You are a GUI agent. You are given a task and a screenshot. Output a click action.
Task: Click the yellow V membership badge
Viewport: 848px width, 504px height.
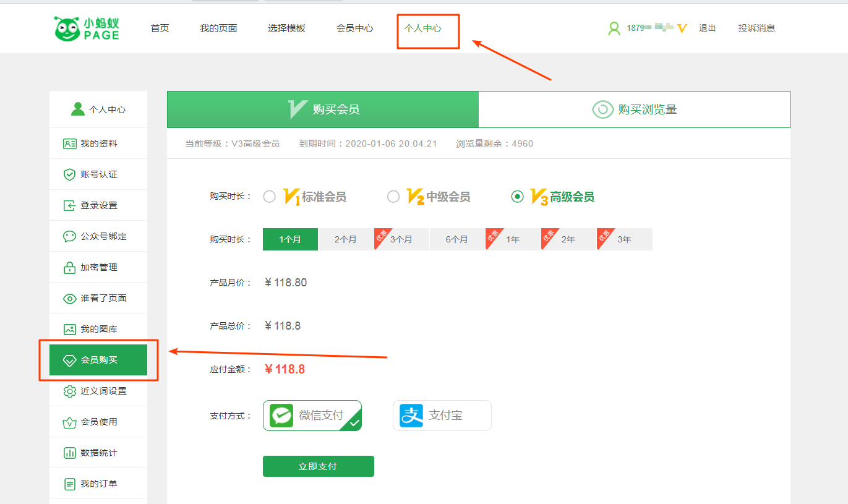coord(682,28)
